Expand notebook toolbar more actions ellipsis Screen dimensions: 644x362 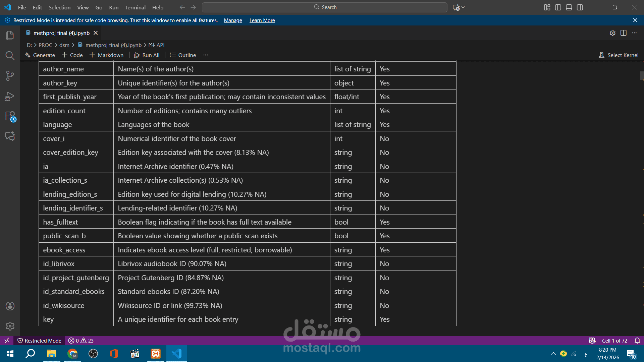point(206,55)
